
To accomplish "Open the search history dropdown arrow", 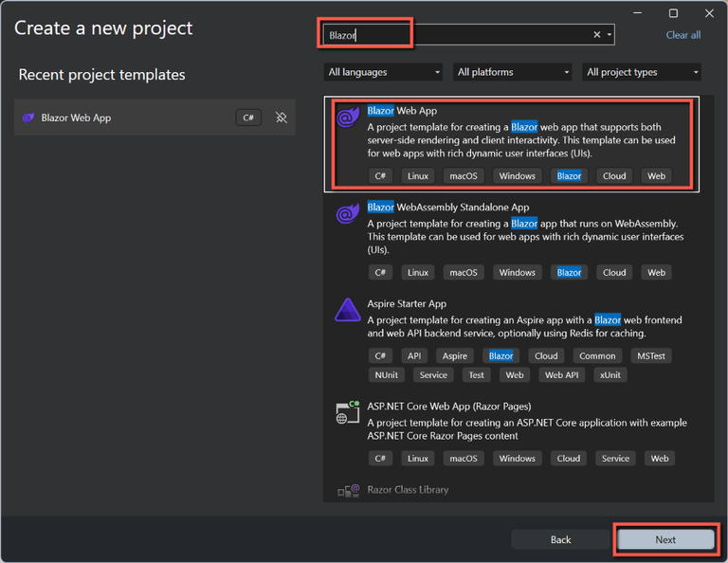I will [x=610, y=35].
